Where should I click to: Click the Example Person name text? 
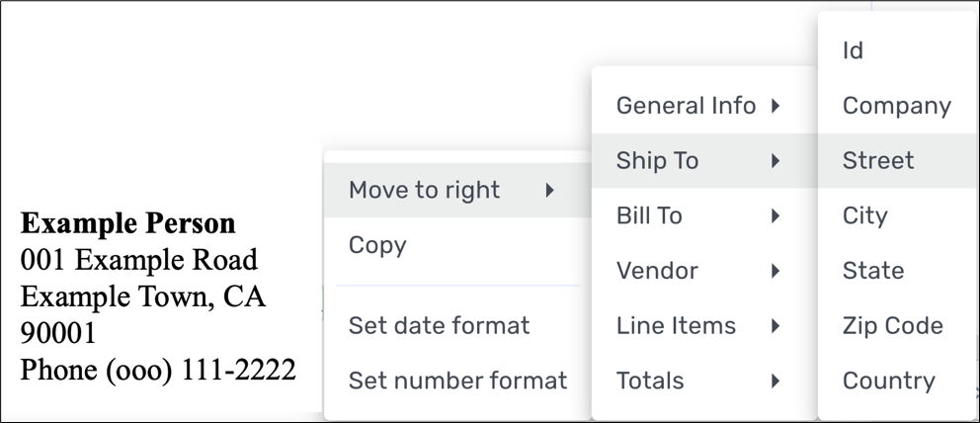128,223
